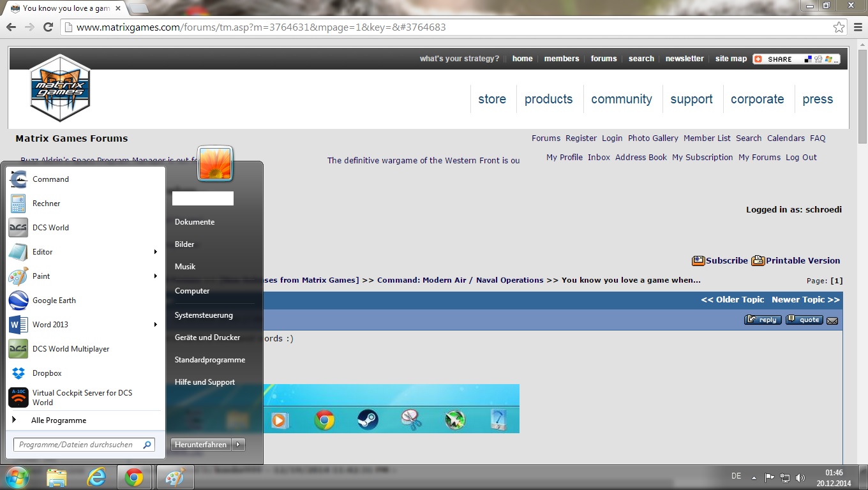Screen dimensions: 868x490
Task: Launch Rechner calculator from Start menu
Action: (x=86, y=204)
